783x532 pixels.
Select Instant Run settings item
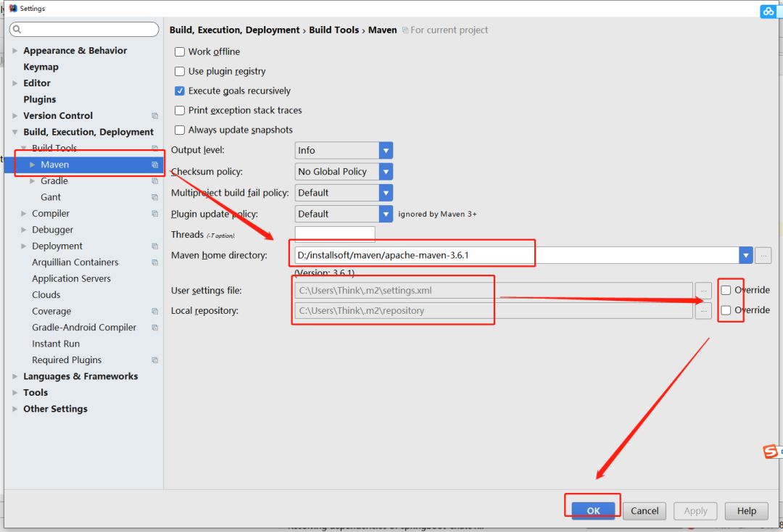56,344
